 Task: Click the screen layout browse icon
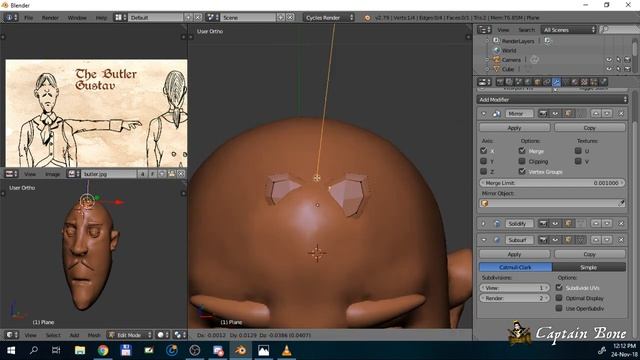[x=119, y=18]
